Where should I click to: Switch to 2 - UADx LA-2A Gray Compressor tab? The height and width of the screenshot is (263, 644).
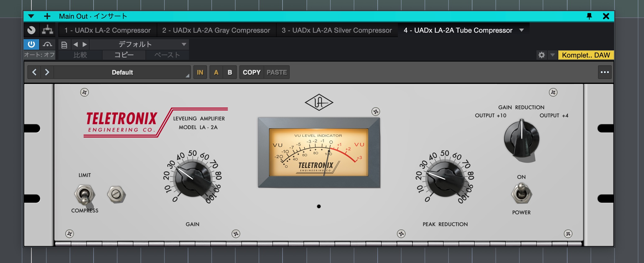pyautogui.click(x=216, y=30)
